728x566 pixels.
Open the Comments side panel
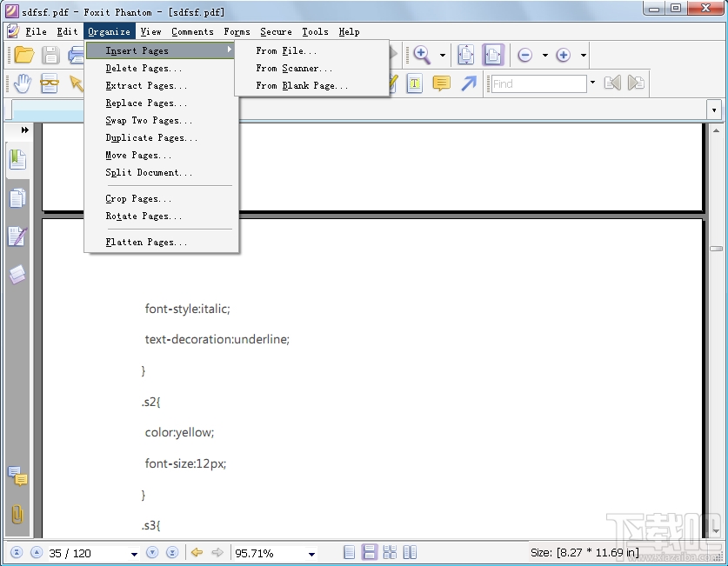click(x=17, y=476)
